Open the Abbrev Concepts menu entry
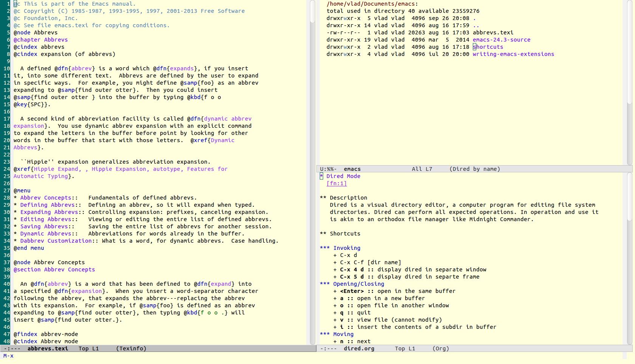This screenshot has width=635, height=364. click(46, 198)
